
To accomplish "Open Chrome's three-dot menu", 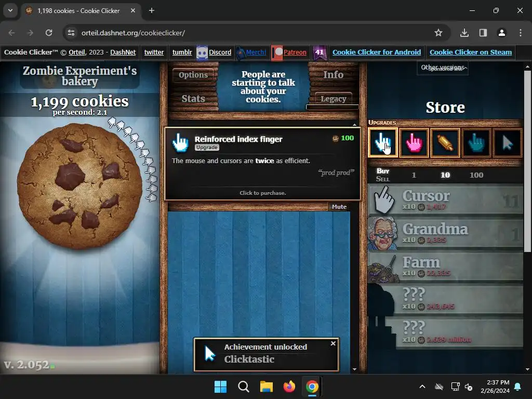I will click(x=521, y=33).
